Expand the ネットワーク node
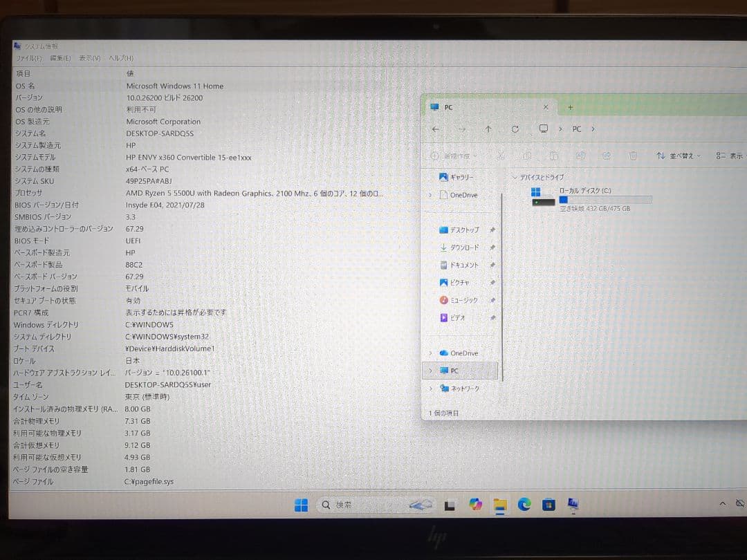 (x=430, y=389)
